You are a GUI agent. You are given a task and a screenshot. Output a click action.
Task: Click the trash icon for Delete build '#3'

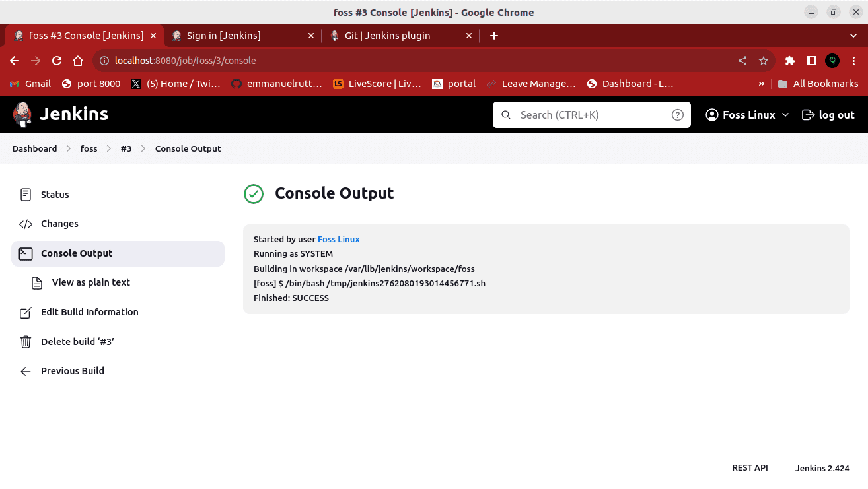pyautogui.click(x=26, y=342)
